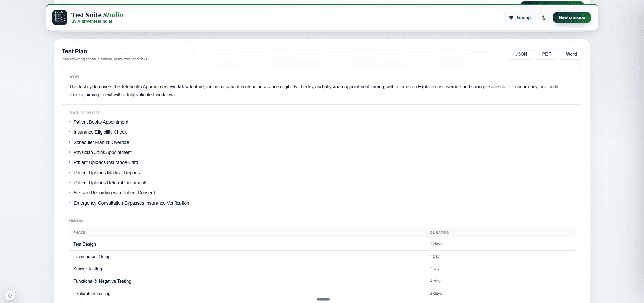Viewport: 644px width, 303px height.
Task: Toggle dark mode moon icon
Action: pyautogui.click(x=544, y=18)
